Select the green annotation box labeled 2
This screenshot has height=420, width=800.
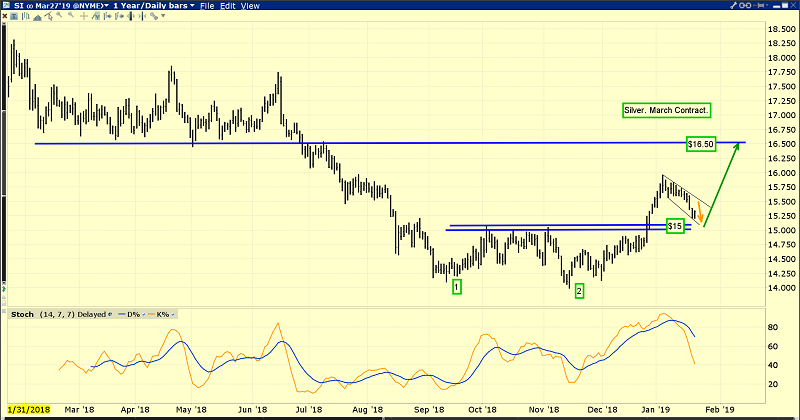coord(579,291)
